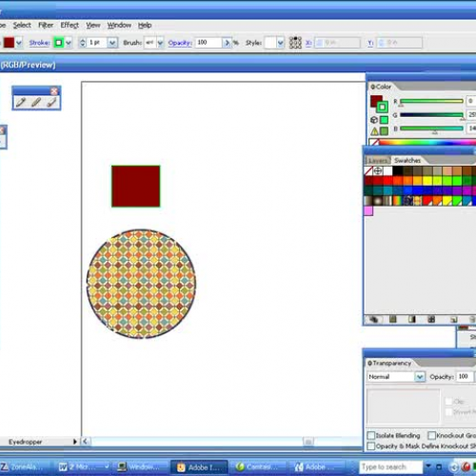
Task: Open the opacity slider arrow in control bar
Action: pos(227,43)
